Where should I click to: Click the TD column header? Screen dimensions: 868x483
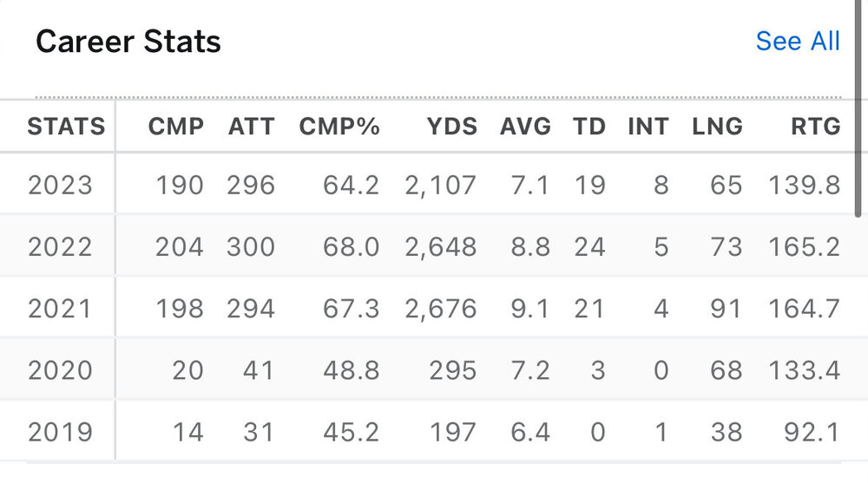pyautogui.click(x=589, y=127)
